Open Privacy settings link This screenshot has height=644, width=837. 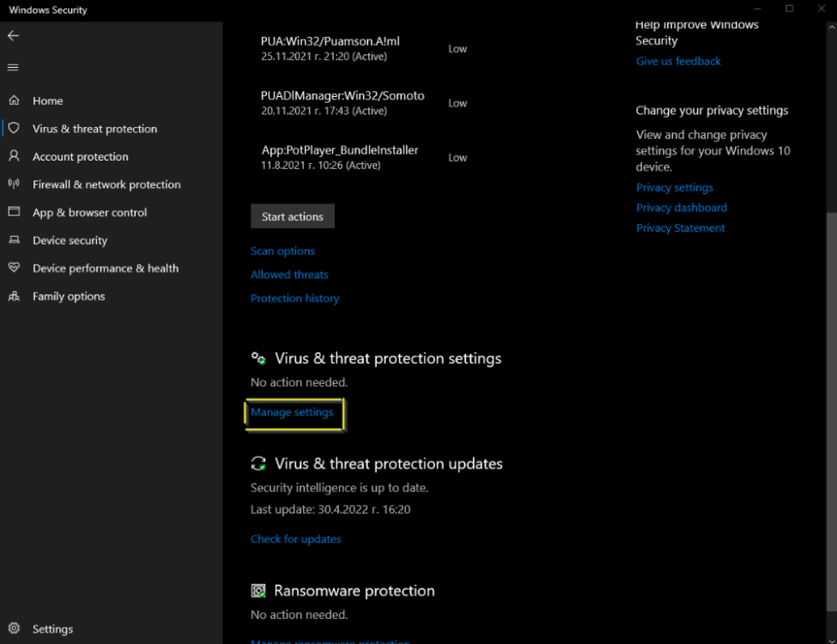674,187
